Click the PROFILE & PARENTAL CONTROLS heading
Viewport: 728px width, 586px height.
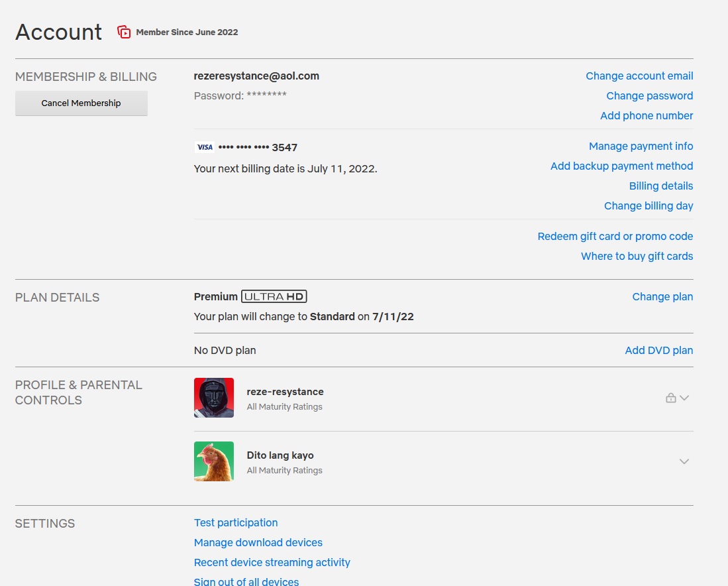coord(78,392)
